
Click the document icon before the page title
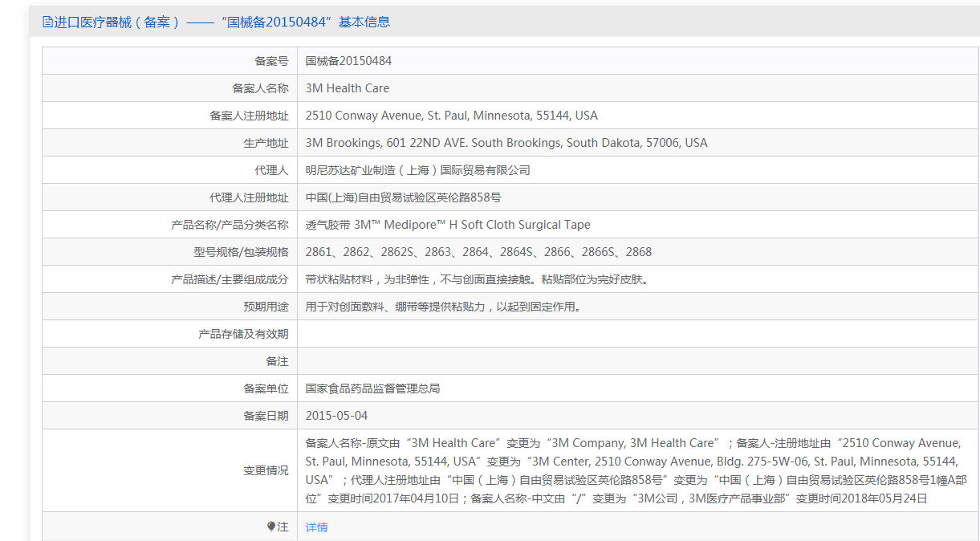coord(47,22)
